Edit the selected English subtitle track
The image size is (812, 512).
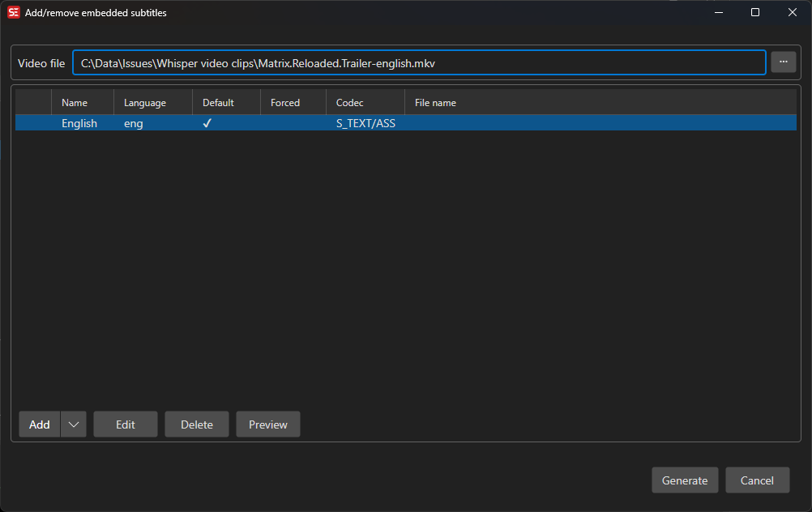(126, 425)
